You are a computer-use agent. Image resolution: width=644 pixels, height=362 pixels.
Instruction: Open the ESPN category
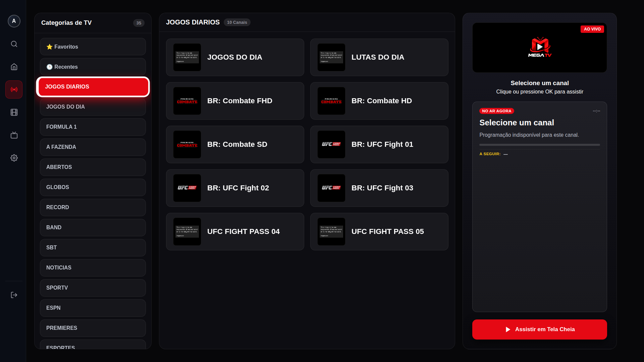coord(93,308)
